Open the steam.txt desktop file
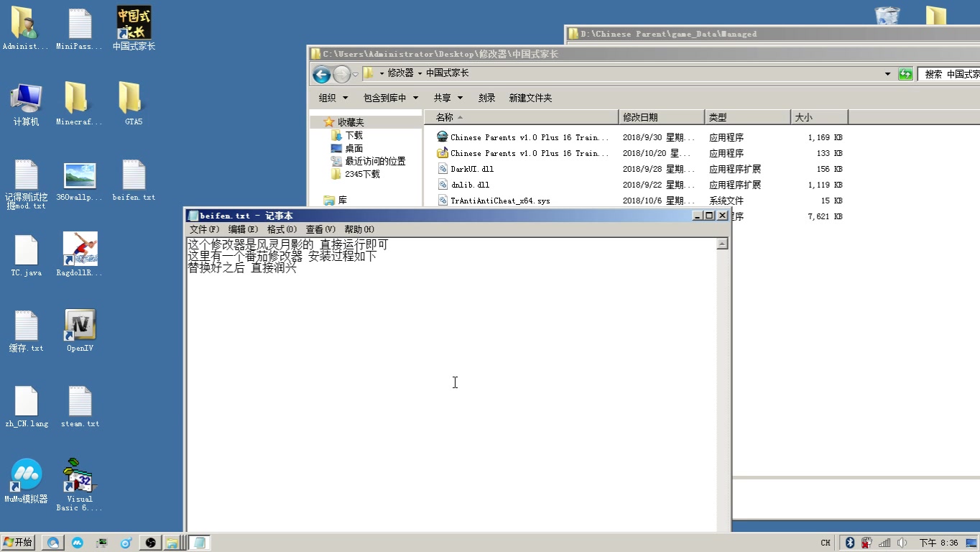 click(80, 407)
